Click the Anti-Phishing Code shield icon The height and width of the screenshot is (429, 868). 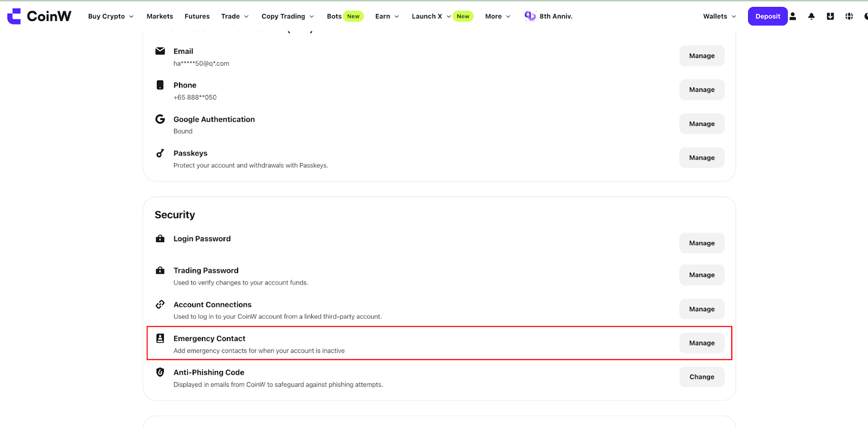pos(160,372)
